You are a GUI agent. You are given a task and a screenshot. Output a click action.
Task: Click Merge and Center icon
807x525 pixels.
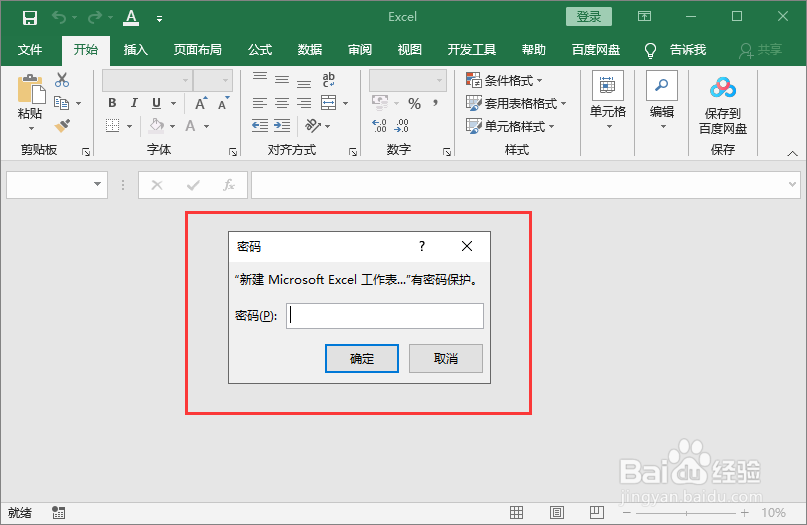tap(329, 103)
